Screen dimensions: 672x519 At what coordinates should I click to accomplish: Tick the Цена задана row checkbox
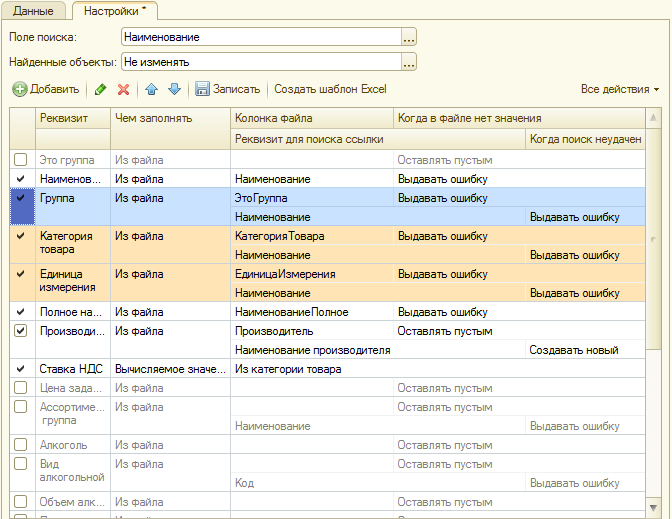point(21,388)
